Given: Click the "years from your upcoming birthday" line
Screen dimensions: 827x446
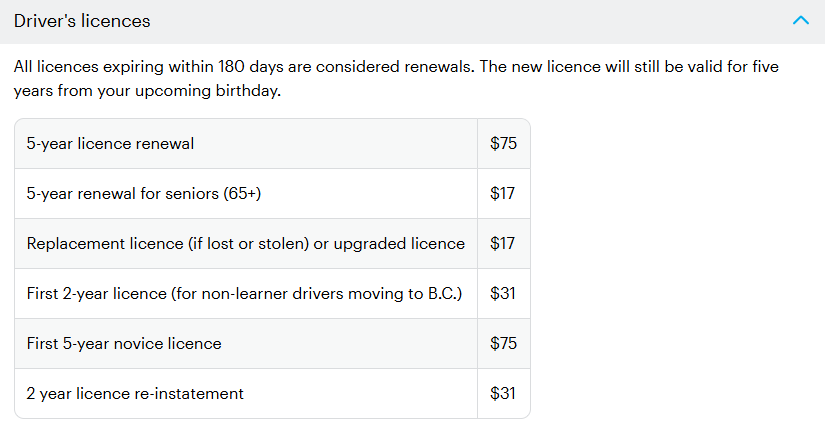Looking at the screenshot, I should (147, 92).
